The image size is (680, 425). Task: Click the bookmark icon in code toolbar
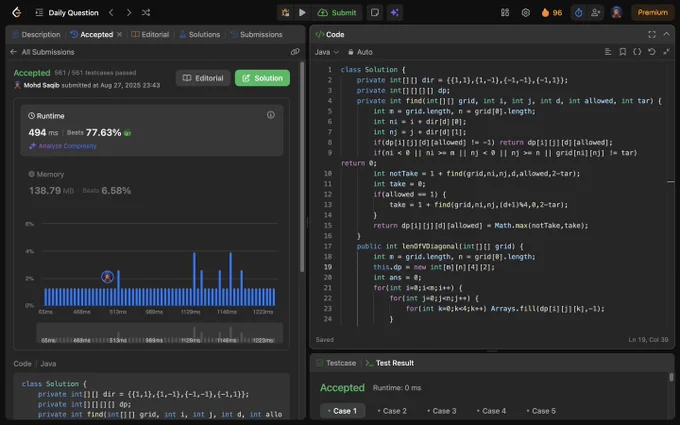pyautogui.click(x=623, y=52)
